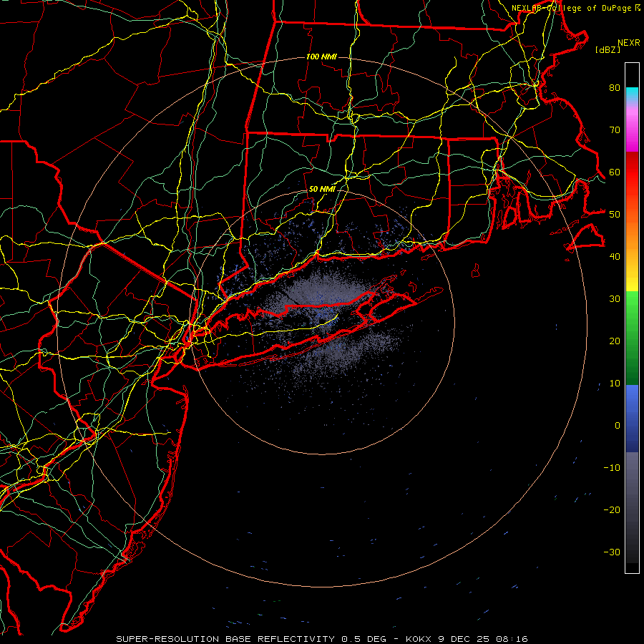Select the "60" value on dBZ scale

(615, 172)
